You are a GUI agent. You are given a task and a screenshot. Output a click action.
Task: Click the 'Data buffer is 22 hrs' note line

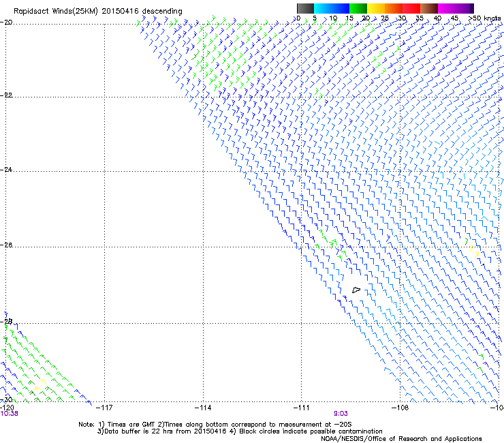click(240, 431)
